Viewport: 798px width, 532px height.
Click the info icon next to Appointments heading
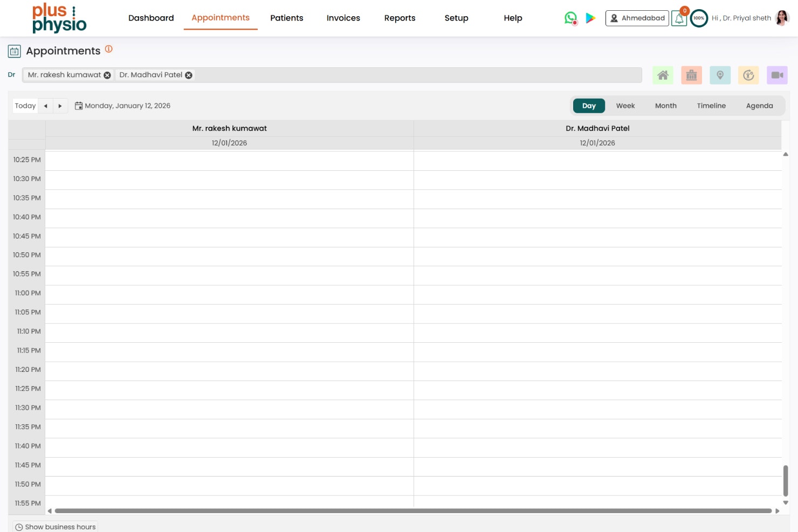pyautogui.click(x=108, y=49)
